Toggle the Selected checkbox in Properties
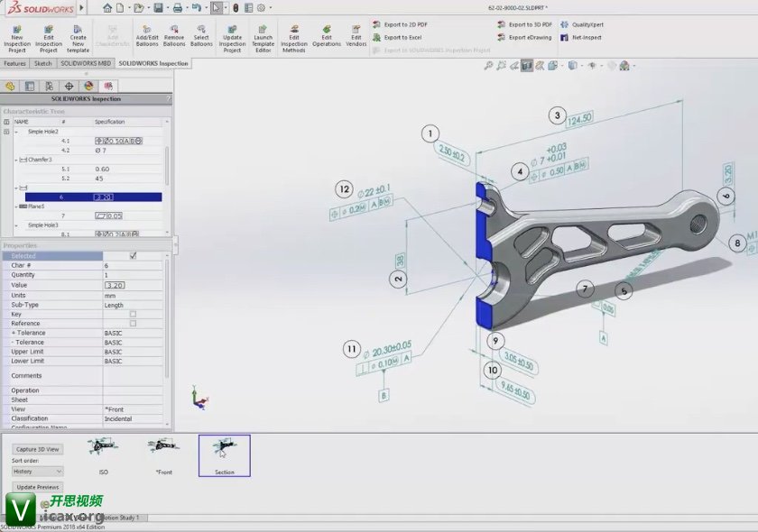This screenshot has width=758, height=532. tap(133, 256)
